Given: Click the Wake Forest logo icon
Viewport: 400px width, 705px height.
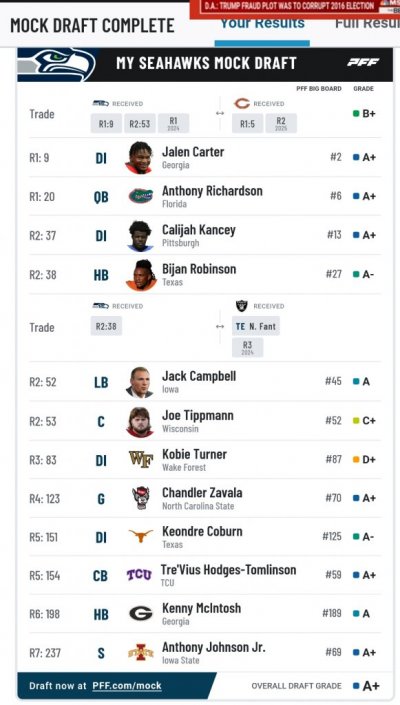Looking at the screenshot, I should tap(141, 460).
